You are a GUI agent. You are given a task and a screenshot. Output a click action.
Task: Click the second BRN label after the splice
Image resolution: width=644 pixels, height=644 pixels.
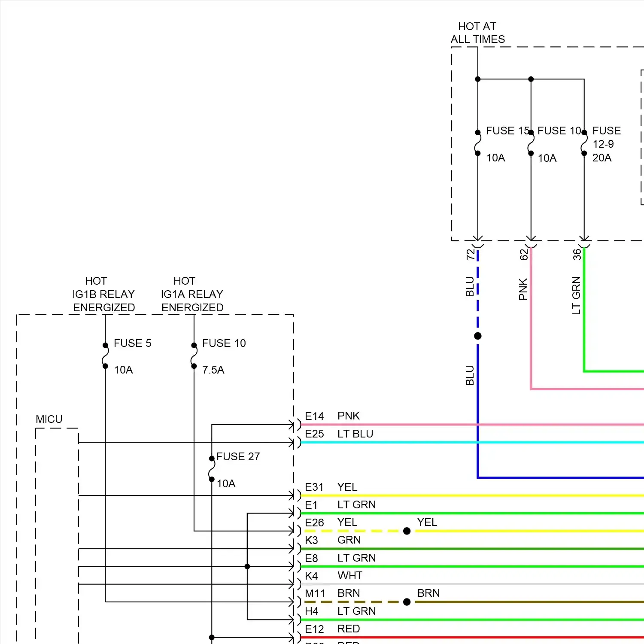[x=428, y=593]
